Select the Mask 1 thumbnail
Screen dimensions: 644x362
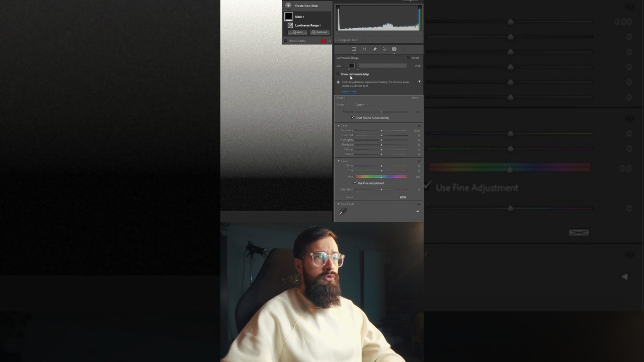(x=289, y=17)
